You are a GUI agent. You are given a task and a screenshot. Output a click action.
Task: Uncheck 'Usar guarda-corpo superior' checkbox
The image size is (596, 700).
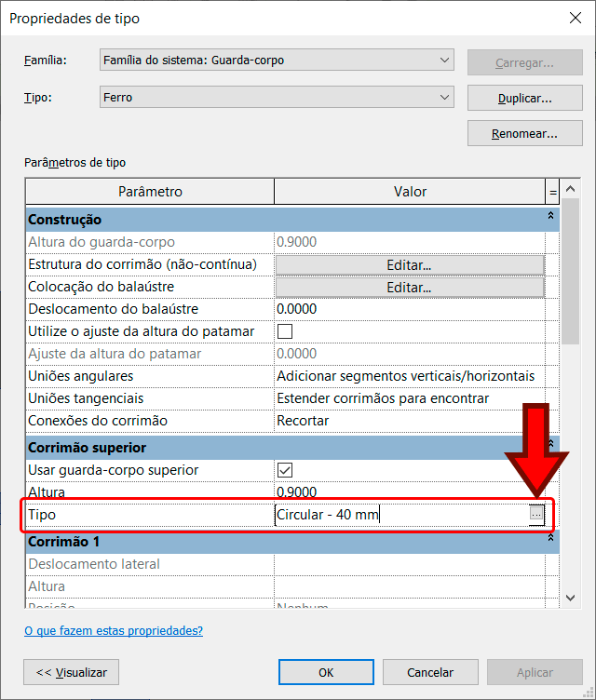[285, 470]
